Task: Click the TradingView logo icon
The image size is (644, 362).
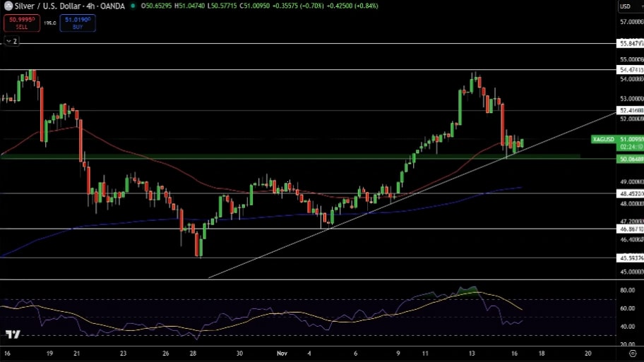Action: (x=12, y=334)
